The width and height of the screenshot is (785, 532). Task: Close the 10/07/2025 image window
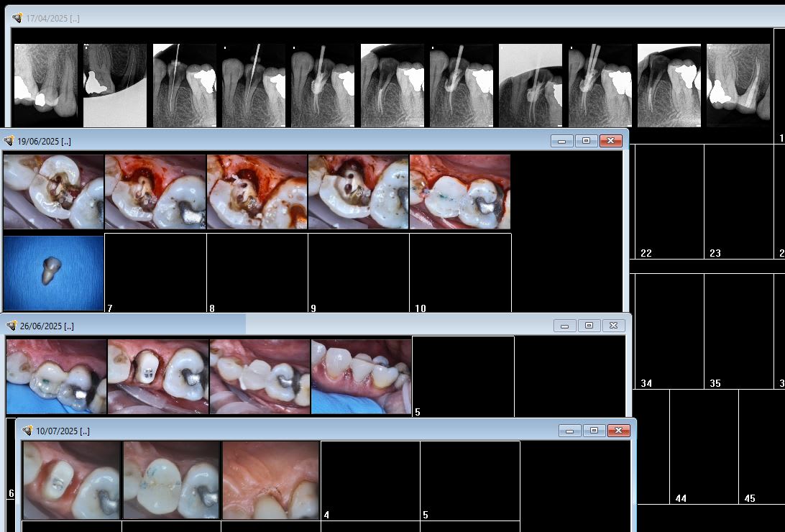point(618,431)
